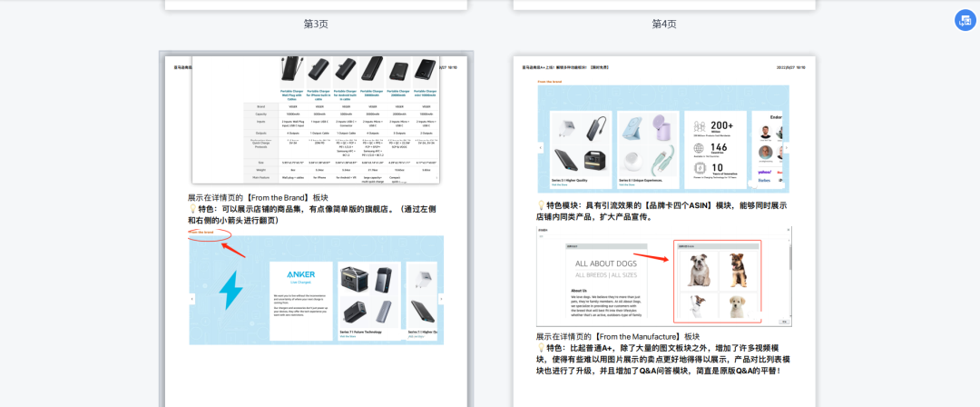Viewport: 980px width, 407px height.
Task: Click the 第4页 page label
Action: tap(663, 24)
